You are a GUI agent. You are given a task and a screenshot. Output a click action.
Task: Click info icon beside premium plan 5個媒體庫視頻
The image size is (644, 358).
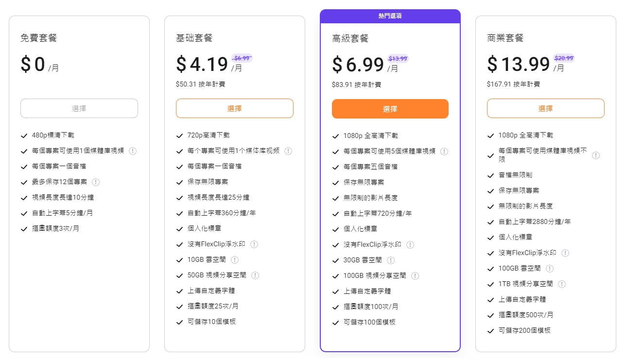pos(444,152)
